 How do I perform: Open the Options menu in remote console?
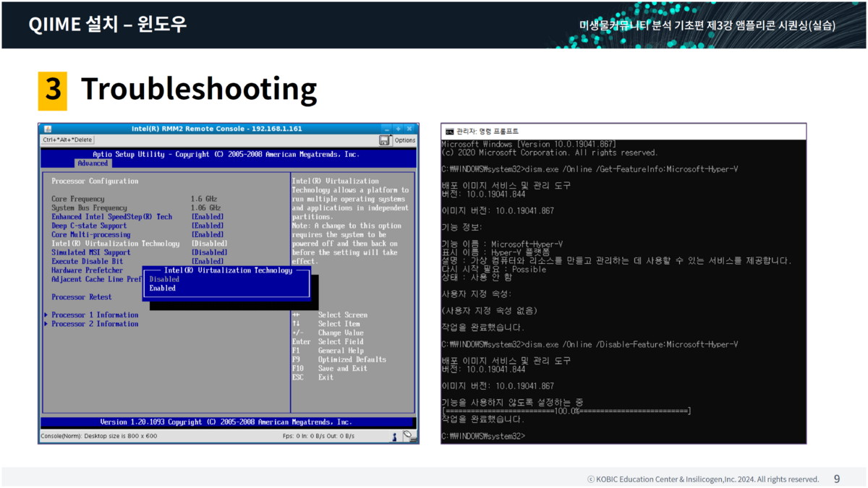pos(404,140)
